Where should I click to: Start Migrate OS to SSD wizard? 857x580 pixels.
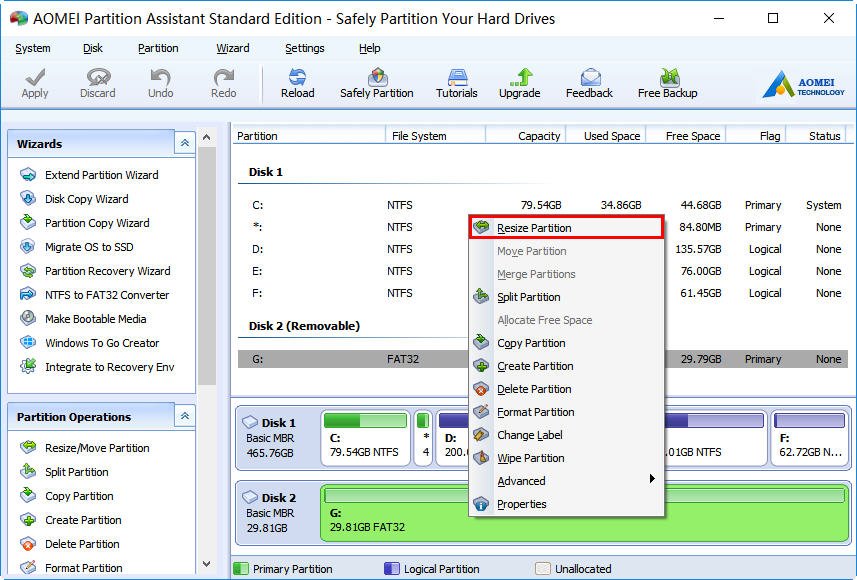[x=77, y=247]
